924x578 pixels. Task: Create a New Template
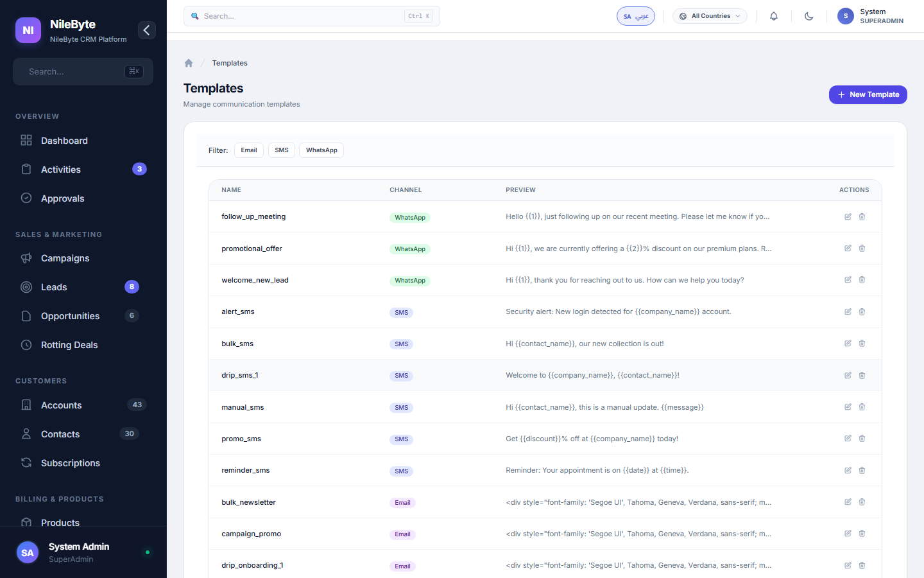click(868, 94)
